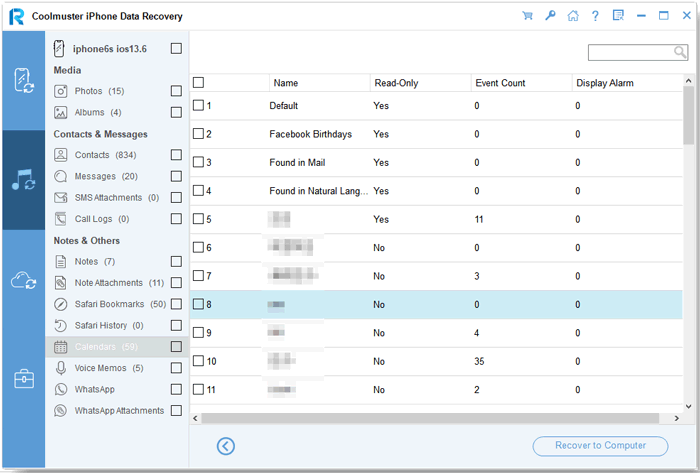Select recover from iTunes backup sidebar icon

point(24,180)
